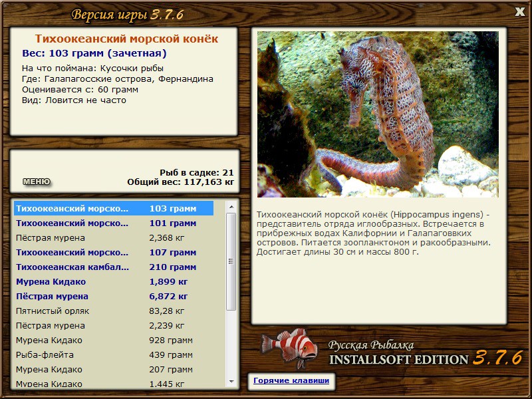This screenshot has height=399, width=532.
Task: Select Мурена Кидако 928 грамм row
Action: (114, 340)
